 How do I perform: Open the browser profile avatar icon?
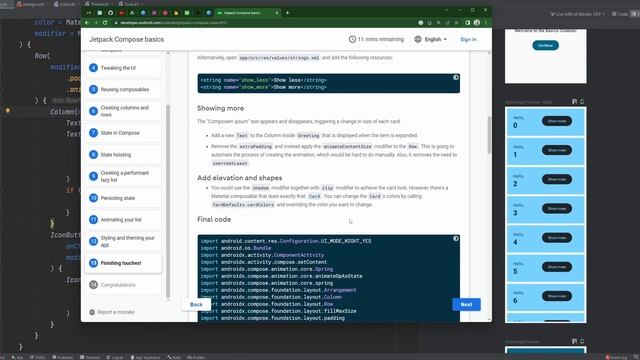pyautogui.click(x=477, y=23)
